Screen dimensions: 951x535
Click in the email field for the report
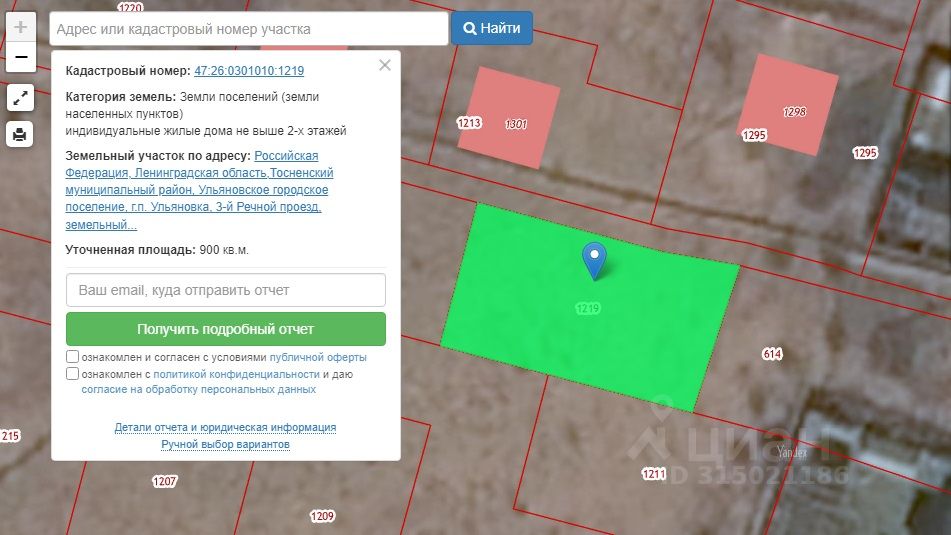[226, 290]
